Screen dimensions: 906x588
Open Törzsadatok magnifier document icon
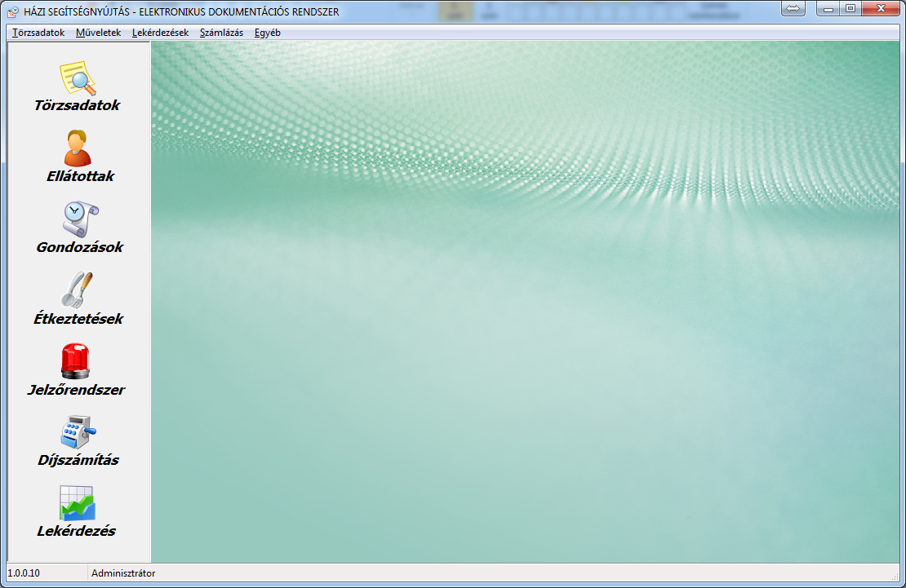(x=78, y=78)
